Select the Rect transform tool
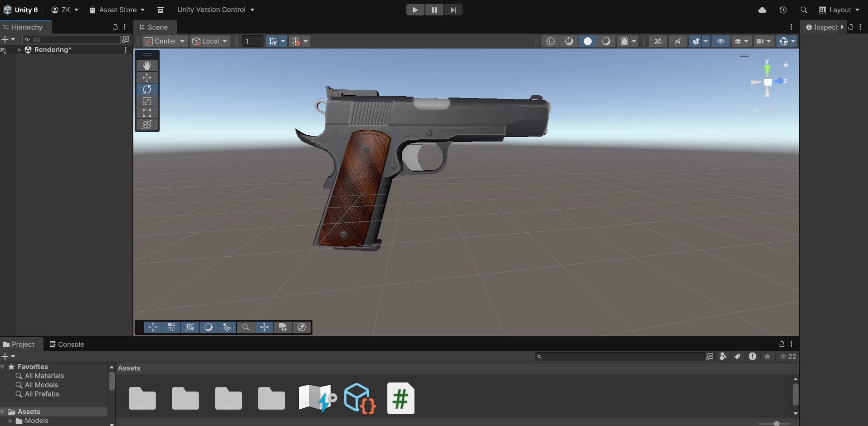868x426 pixels. pos(147,113)
